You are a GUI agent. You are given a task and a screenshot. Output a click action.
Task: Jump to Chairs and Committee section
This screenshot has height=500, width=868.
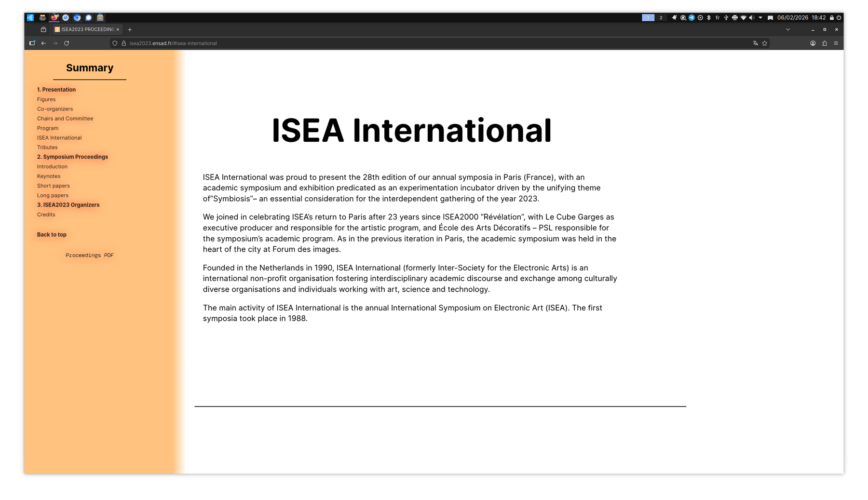coord(65,119)
